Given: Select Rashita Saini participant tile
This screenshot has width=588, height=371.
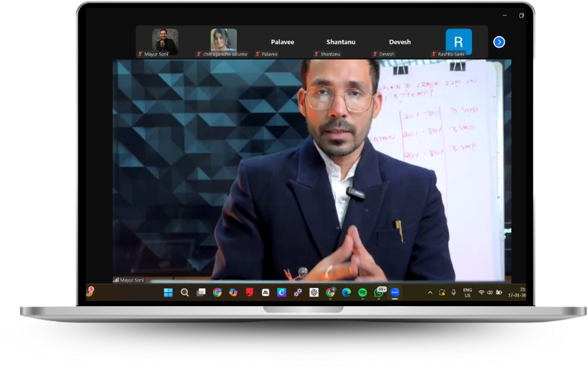Looking at the screenshot, I should pos(458,42).
